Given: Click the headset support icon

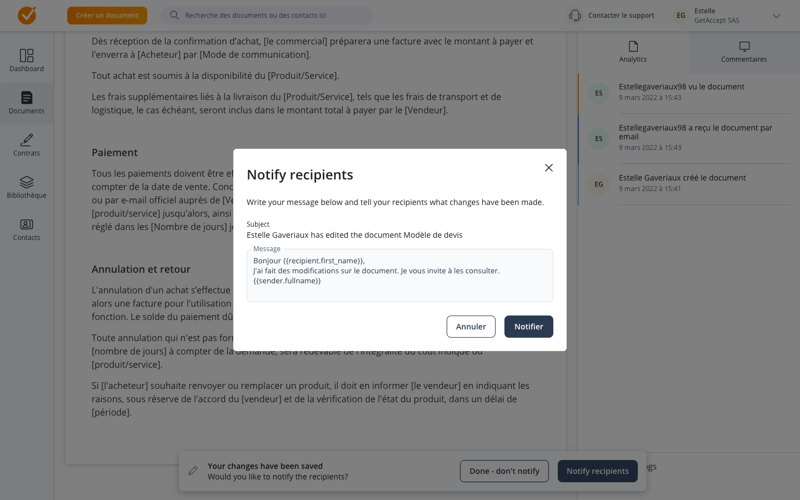Looking at the screenshot, I should tap(575, 15).
